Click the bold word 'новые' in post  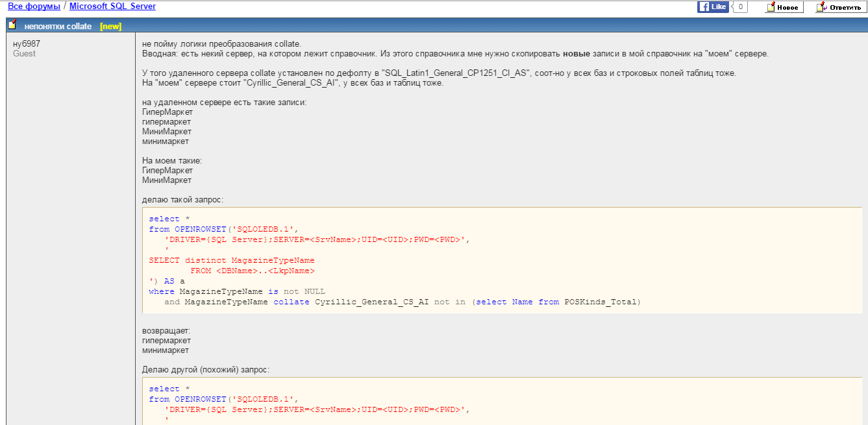[577, 54]
